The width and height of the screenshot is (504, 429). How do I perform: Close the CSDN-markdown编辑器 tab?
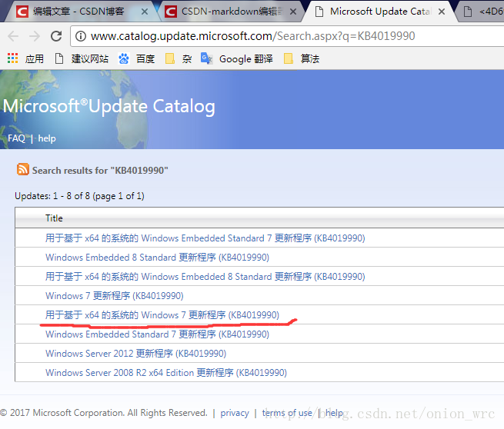click(293, 12)
